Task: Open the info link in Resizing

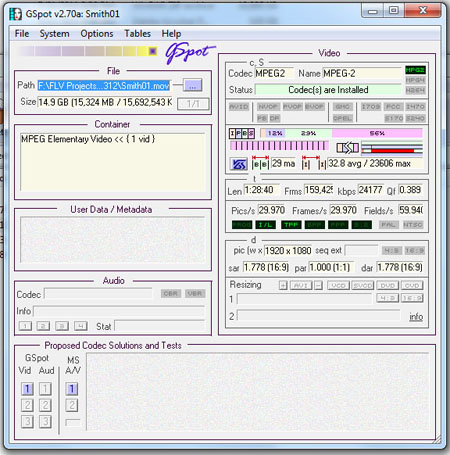Action: click(416, 317)
